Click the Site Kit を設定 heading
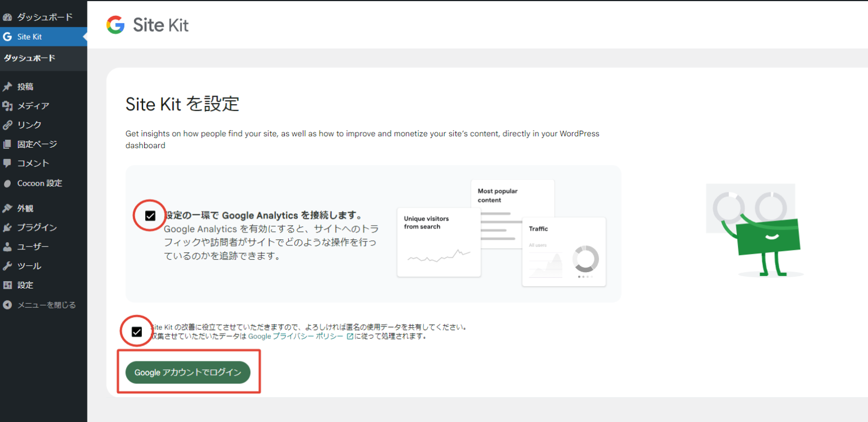Image resolution: width=868 pixels, height=422 pixels. point(183,104)
